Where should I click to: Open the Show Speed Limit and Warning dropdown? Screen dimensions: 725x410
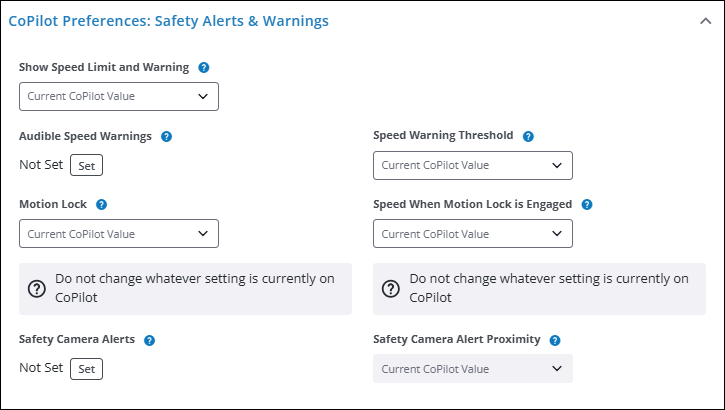point(119,96)
